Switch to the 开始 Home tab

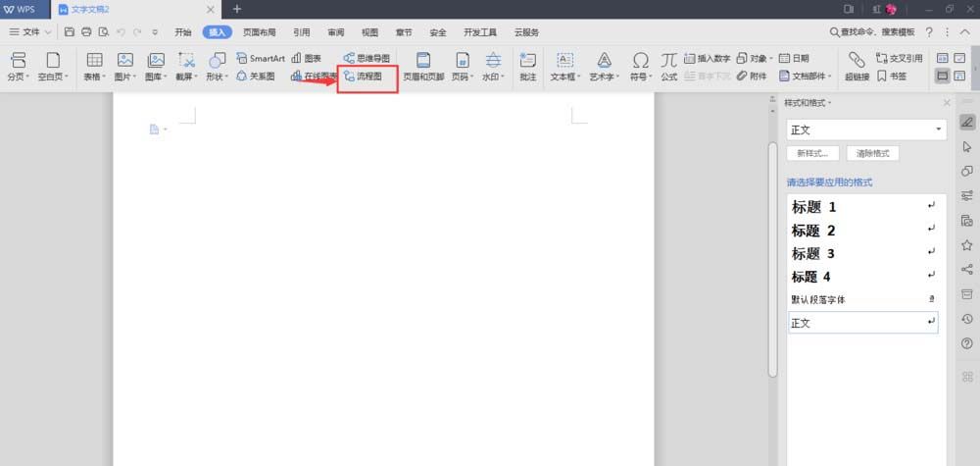pos(183,32)
